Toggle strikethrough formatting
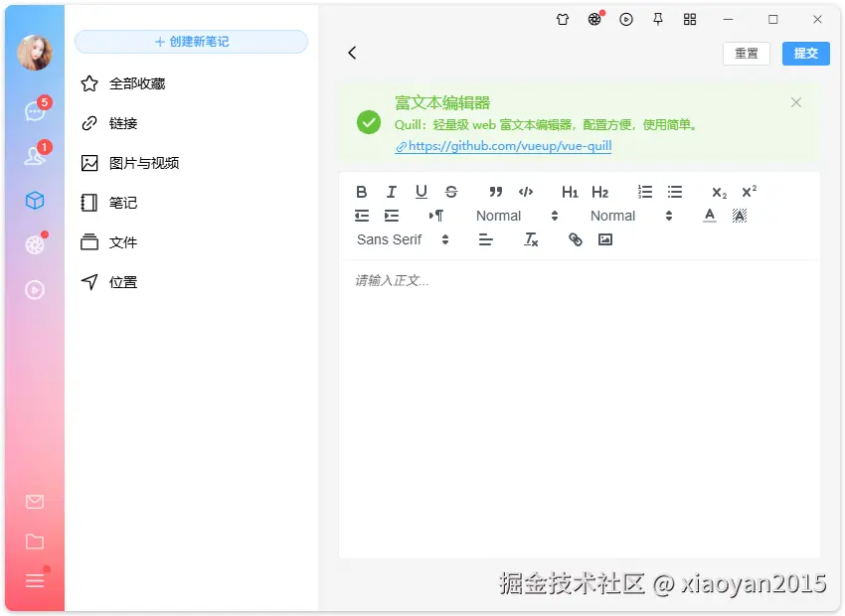The image size is (845, 616). point(451,192)
